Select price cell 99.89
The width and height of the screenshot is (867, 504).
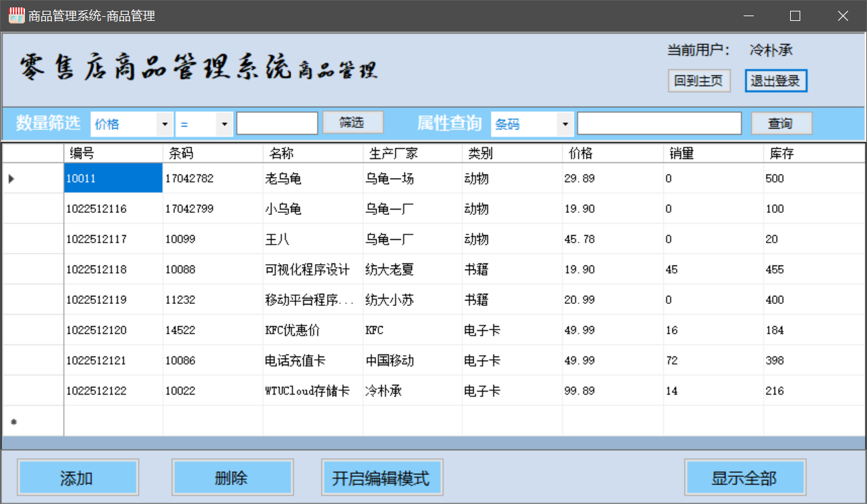pyautogui.click(x=613, y=391)
